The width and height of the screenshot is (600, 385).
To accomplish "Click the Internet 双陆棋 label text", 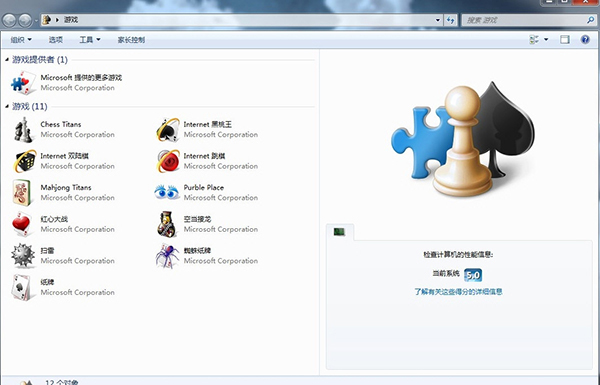I will click(65, 156).
